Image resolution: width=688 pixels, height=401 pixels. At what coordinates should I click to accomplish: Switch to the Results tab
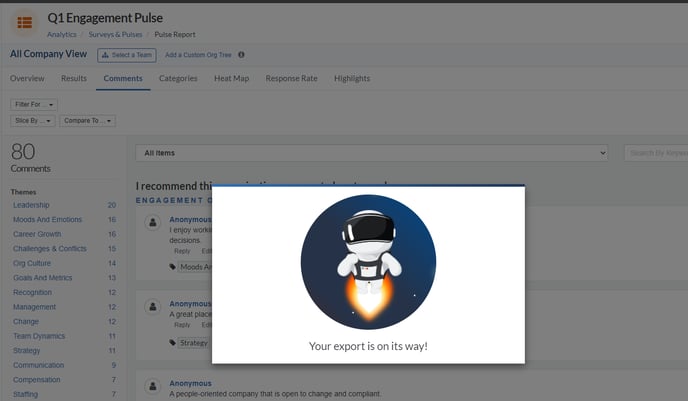click(74, 79)
